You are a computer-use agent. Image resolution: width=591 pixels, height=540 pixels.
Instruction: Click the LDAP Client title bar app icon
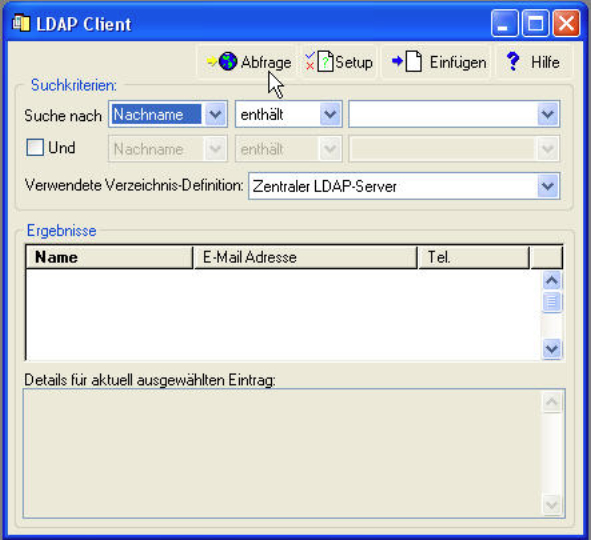(21, 23)
